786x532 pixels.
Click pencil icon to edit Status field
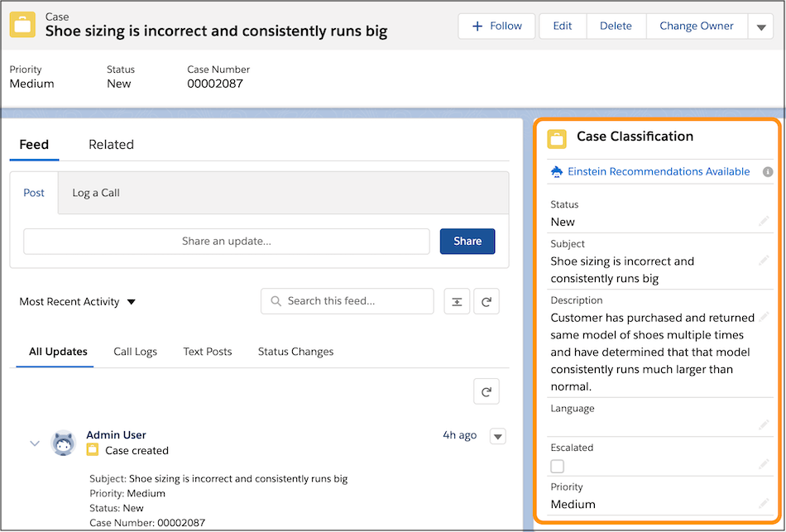click(x=764, y=222)
